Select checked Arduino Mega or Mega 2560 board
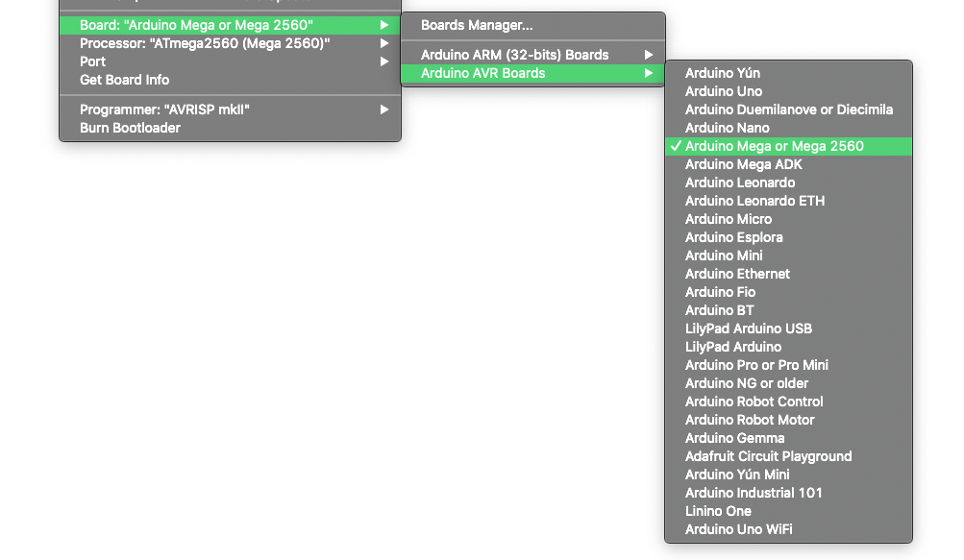Image resolution: width=964 pixels, height=560 pixels. 788,146
